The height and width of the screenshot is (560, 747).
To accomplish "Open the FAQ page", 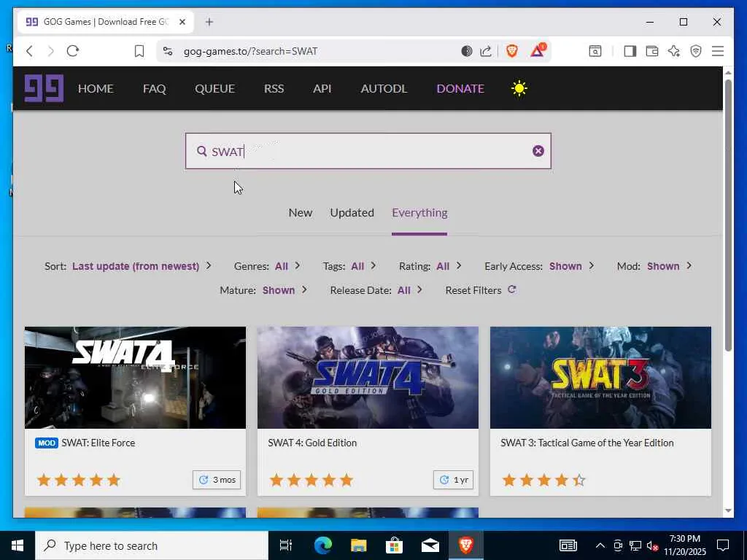I will pyautogui.click(x=155, y=88).
